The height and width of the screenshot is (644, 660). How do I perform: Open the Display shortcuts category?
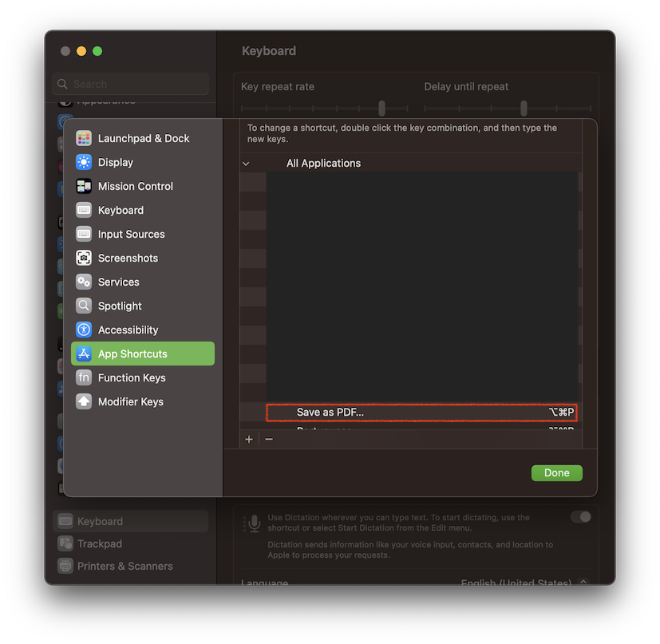143,162
